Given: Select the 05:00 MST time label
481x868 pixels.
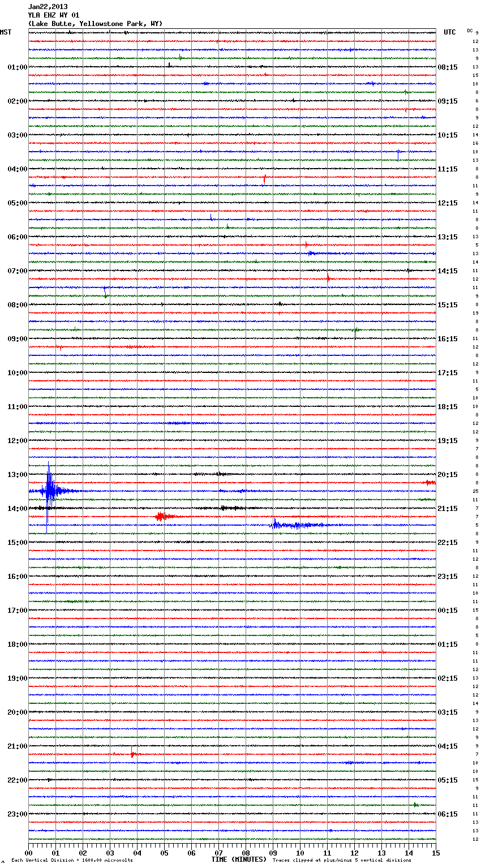Looking at the screenshot, I should [x=18, y=203].
